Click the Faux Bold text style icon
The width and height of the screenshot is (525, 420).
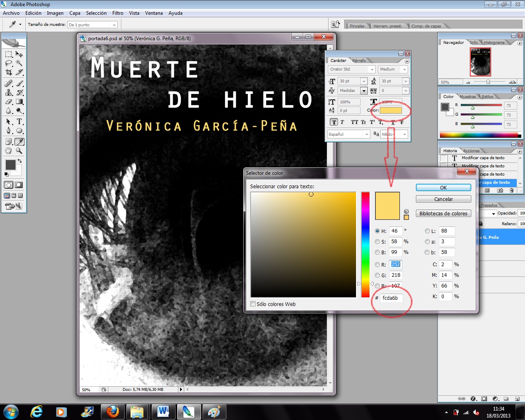tap(333, 122)
